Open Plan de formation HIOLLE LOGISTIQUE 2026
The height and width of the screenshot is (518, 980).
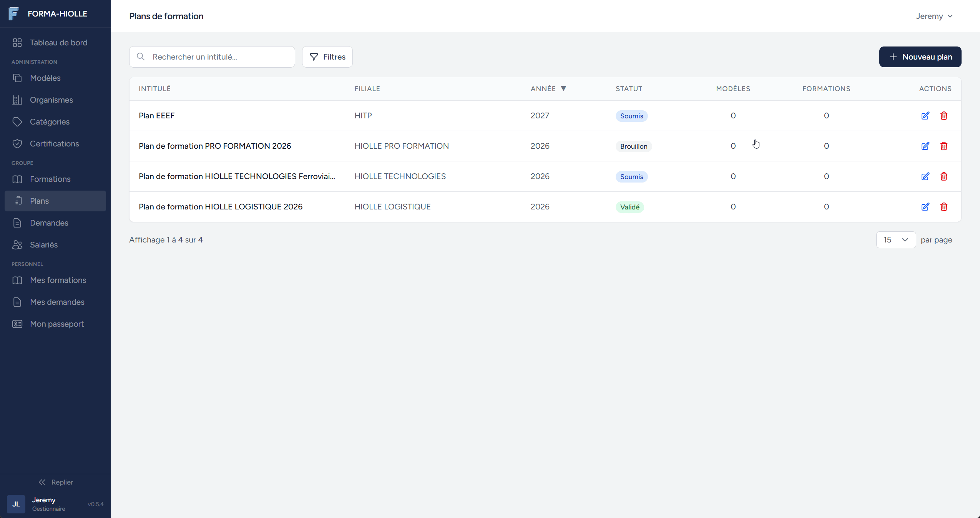point(221,207)
